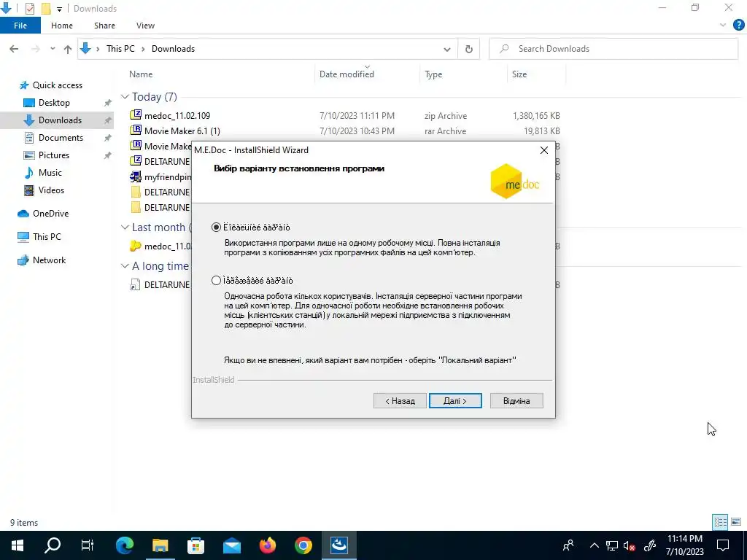Collapse the Last month group
Screen dimensions: 747x560
click(x=125, y=227)
